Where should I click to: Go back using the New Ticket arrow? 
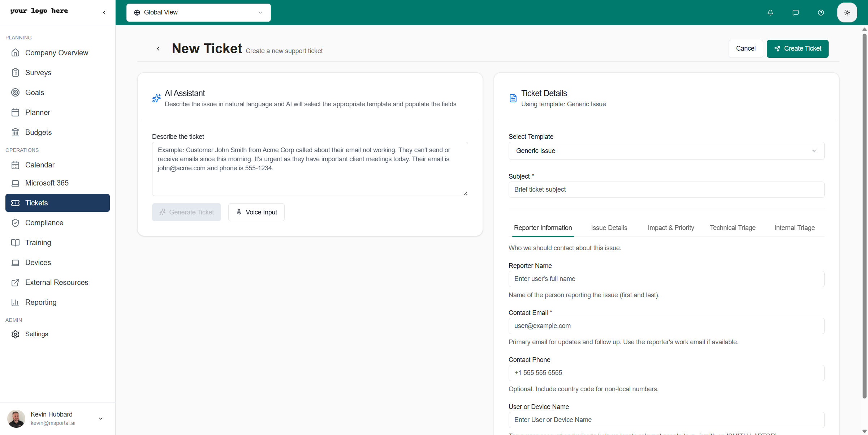pyautogui.click(x=158, y=49)
